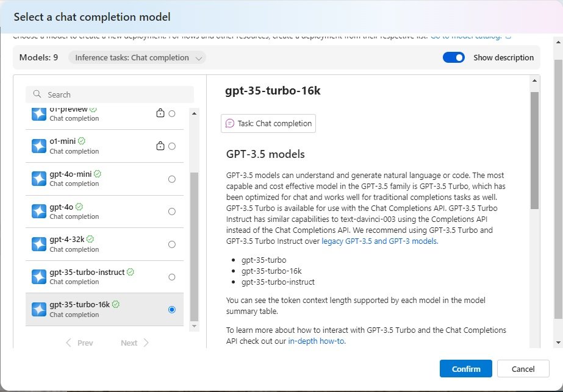The image size is (563, 392).
Task: Click the Models: 9 count label
Action: coord(38,57)
